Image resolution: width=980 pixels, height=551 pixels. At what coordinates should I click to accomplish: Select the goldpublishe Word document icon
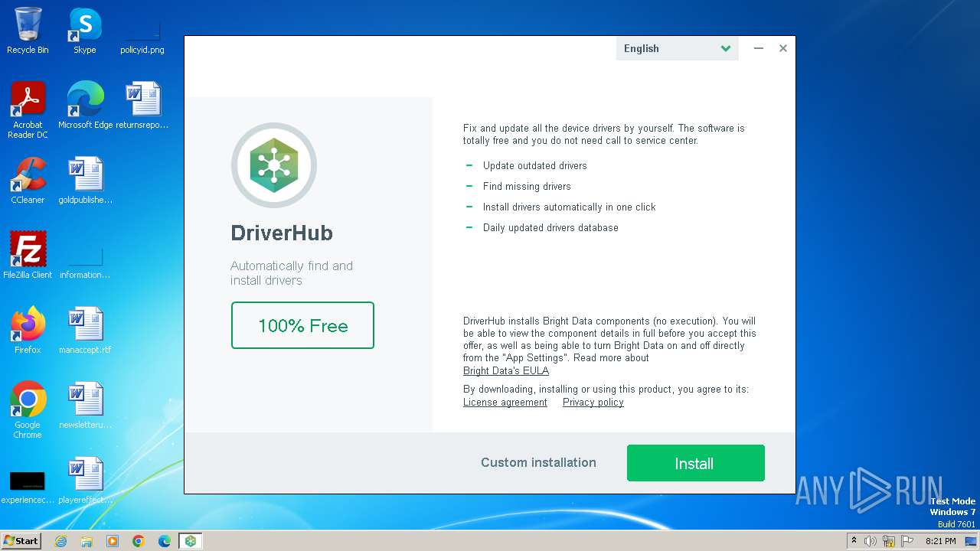coord(85,180)
